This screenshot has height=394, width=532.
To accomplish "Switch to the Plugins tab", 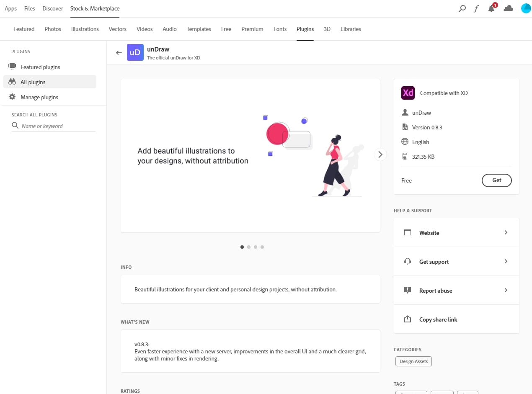I will [x=305, y=29].
